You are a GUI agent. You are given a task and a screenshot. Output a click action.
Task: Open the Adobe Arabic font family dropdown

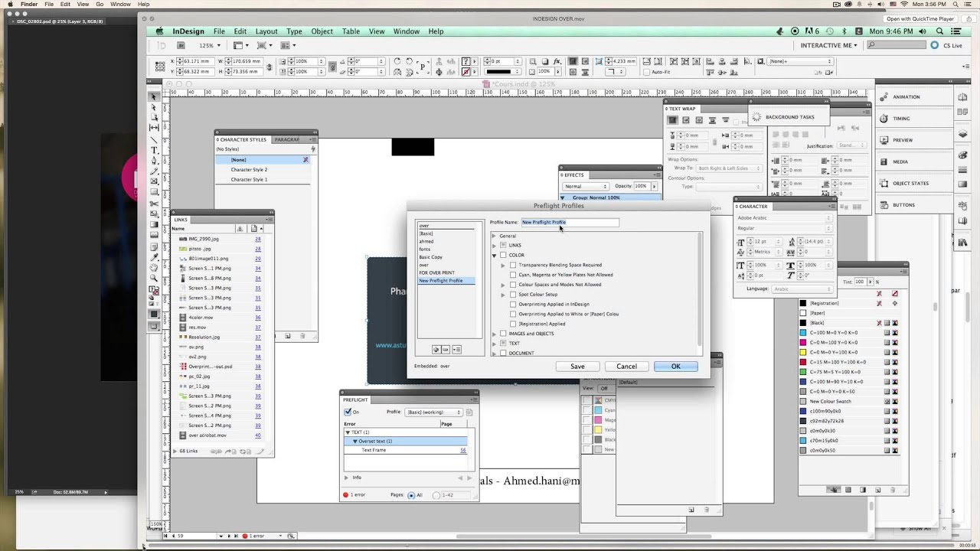784,218
